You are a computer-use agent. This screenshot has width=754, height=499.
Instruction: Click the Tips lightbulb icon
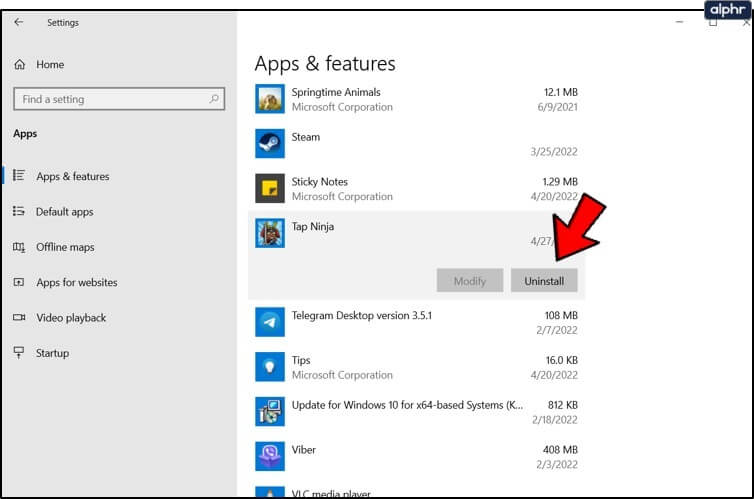click(x=270, y=367)
